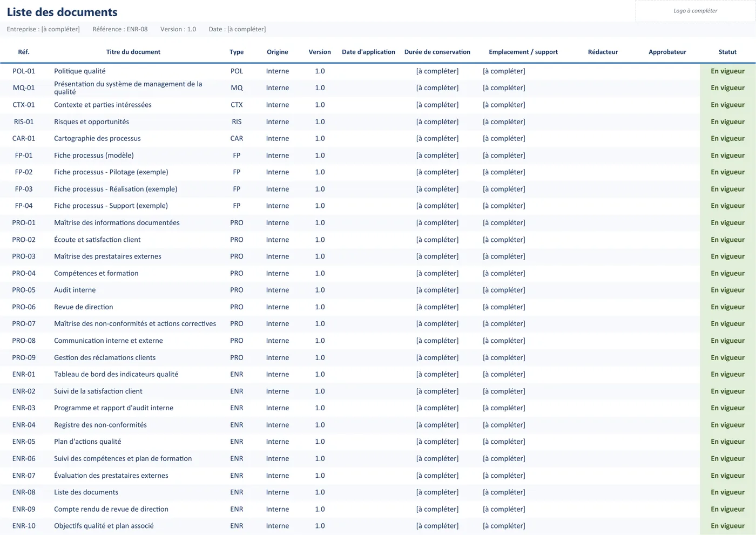Click empty Rédacteur cell in POL-01 row
The height and width of the screenshot is (535, 756).
pos(603,71)
